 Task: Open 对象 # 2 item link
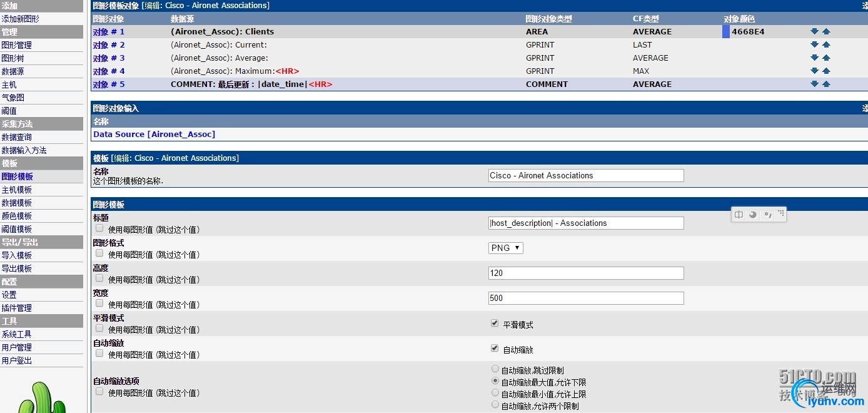109,44
